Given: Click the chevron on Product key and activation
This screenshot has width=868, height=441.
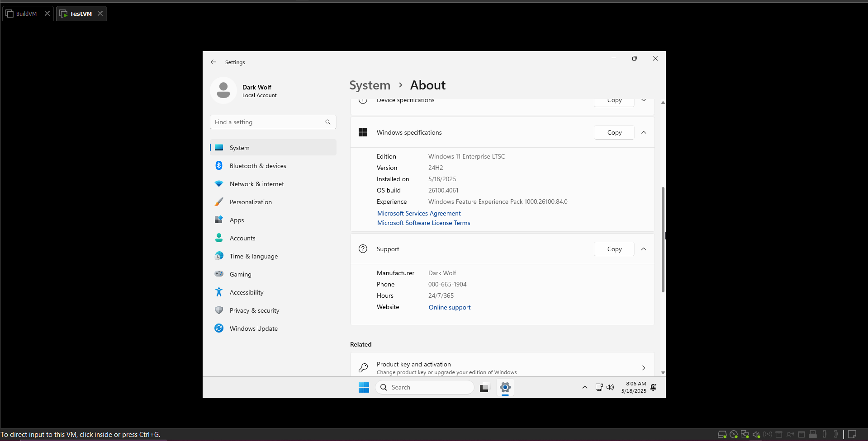Looking at the screenshot, I should point(644,368).
